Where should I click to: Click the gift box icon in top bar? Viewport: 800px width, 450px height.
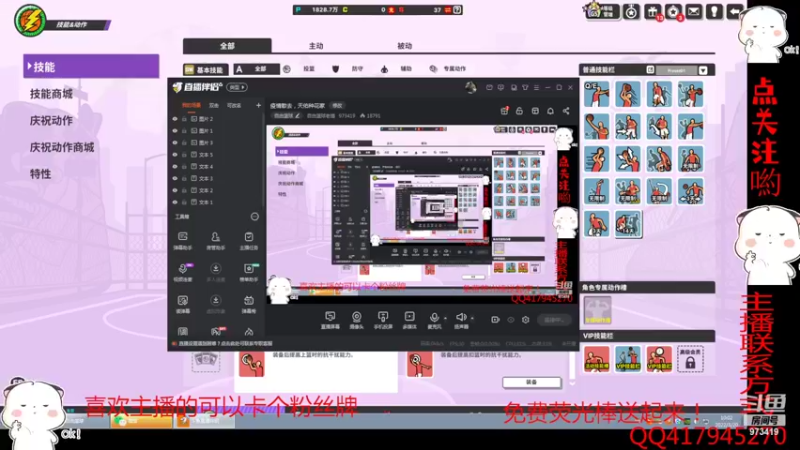[x=653, y=12]
